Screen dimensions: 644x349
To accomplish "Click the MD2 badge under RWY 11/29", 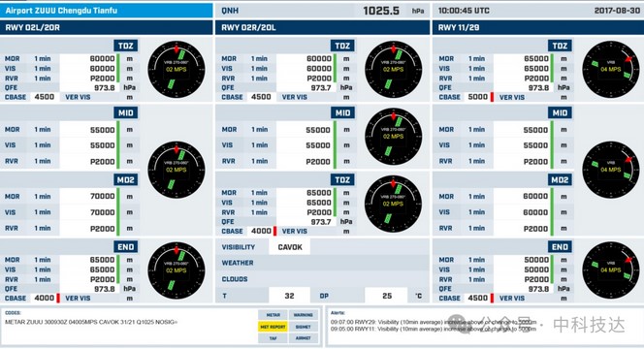I will pos(560,179).
